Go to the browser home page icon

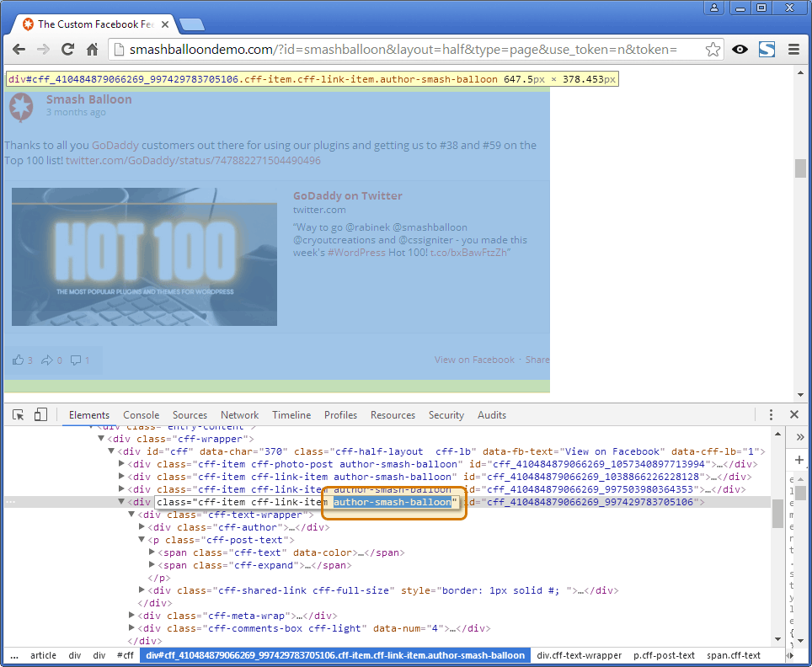(x=93, y=50)
